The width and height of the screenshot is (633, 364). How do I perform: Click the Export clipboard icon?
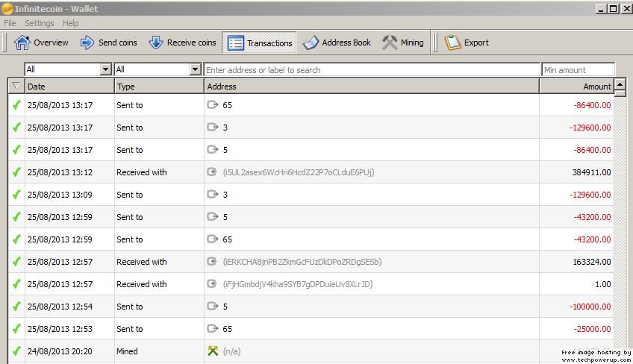coord(452,43)
